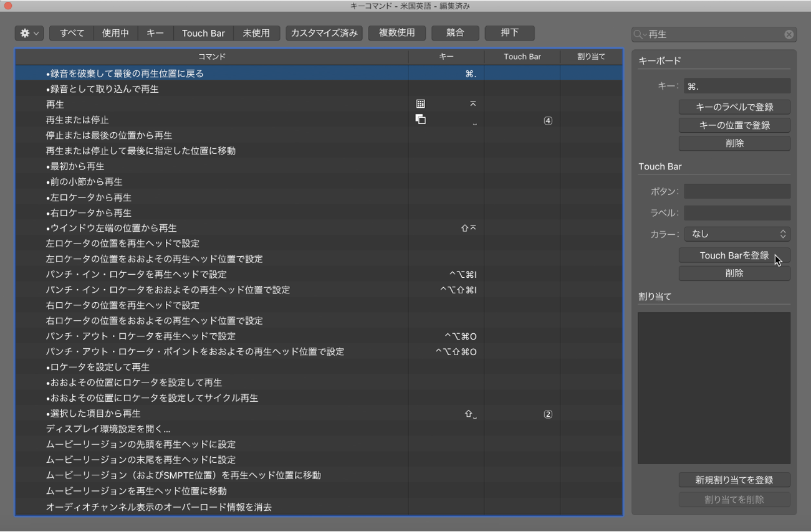This screenshot has width=811, height=532.
Task: Click the 割り当て column header
Action: tap(591, 57)
